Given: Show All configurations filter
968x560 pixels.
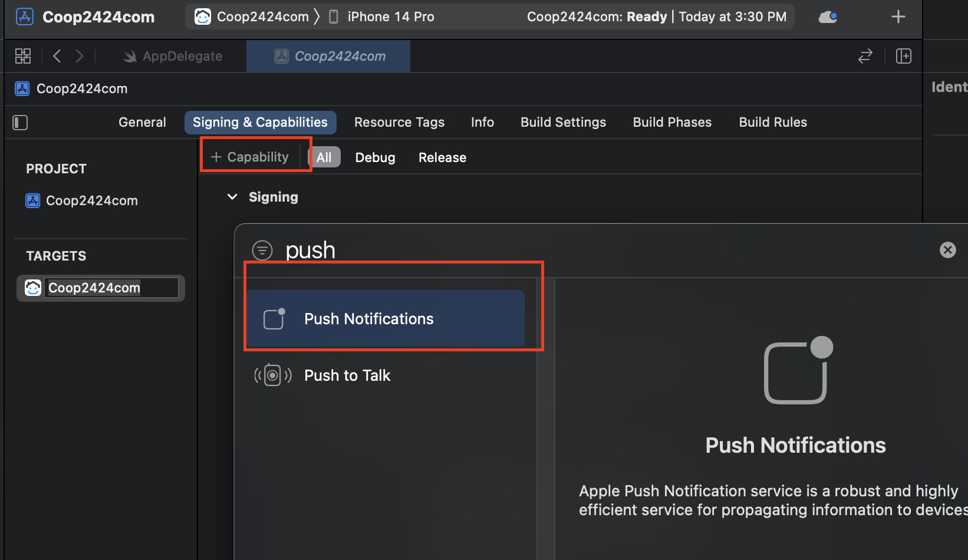Looking at the screenshot, I should pyautogui.click(x=324, y=157).
